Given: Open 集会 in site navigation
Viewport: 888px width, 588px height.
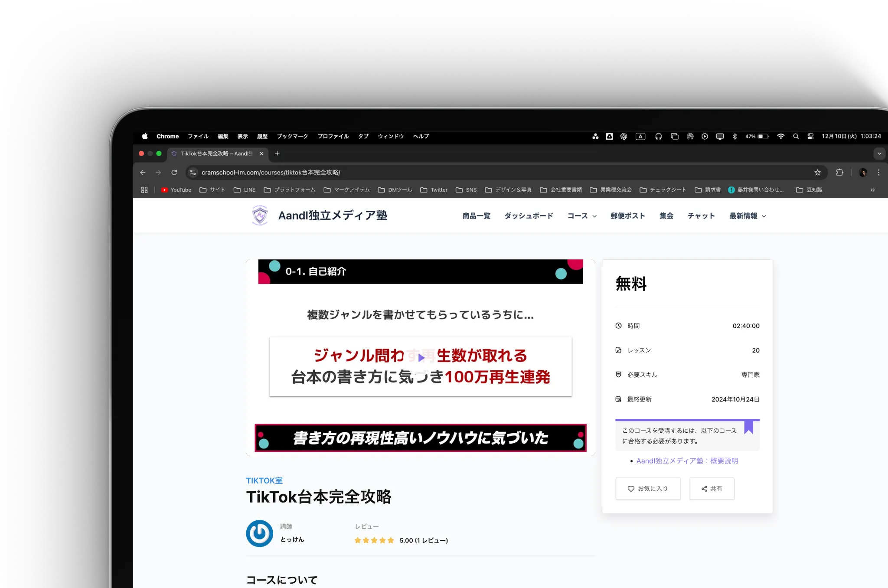Looking at the screenshot, I should (666, 216).
